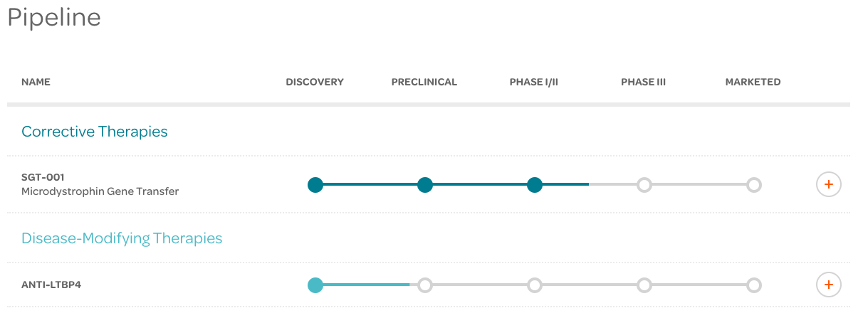Click ANTI-LTBP4 Phase I/II empty circle
Screen dimensions: 868x318
click(x=535, y=285)
